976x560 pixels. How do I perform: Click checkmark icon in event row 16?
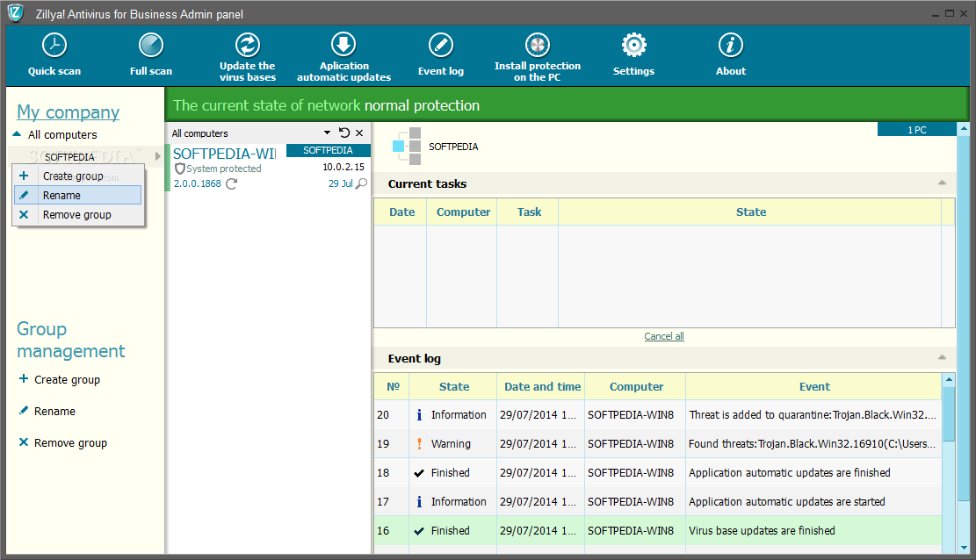(419, 531)
